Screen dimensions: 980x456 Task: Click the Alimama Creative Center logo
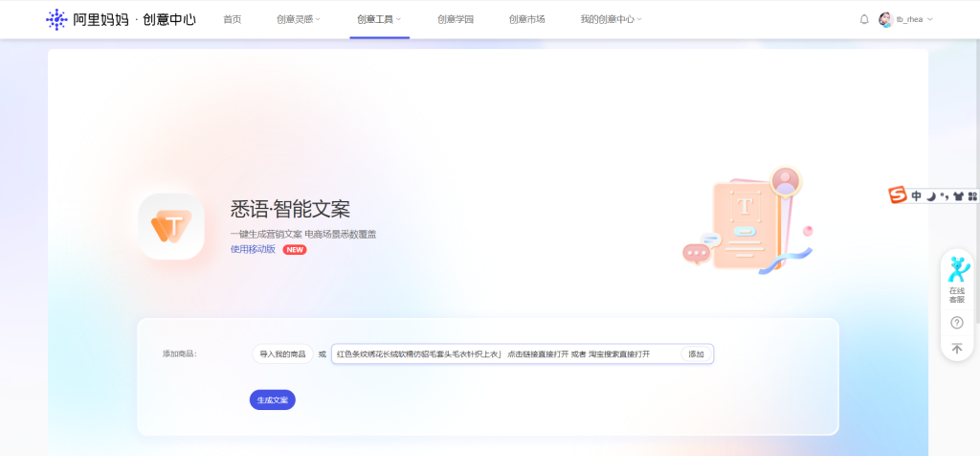(121, 19)
